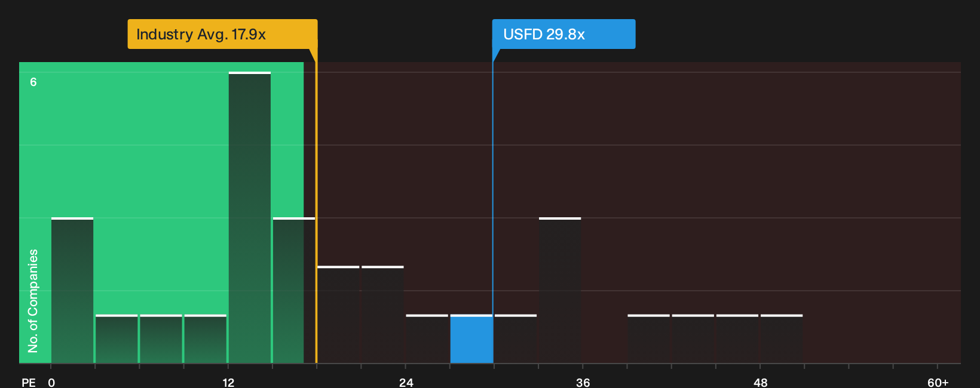Click the bar just left of PE 36
The image size is (980, 388).
560,291
